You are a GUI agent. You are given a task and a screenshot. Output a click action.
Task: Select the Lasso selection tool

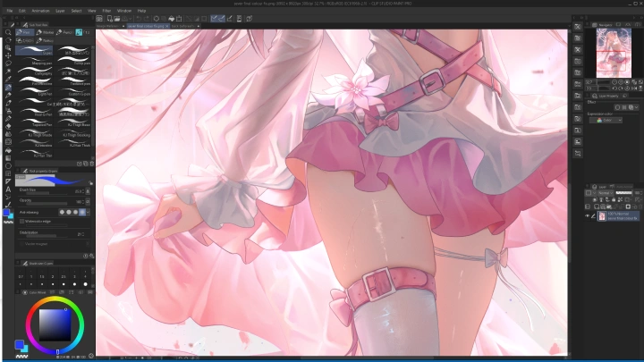pos(8,63)
